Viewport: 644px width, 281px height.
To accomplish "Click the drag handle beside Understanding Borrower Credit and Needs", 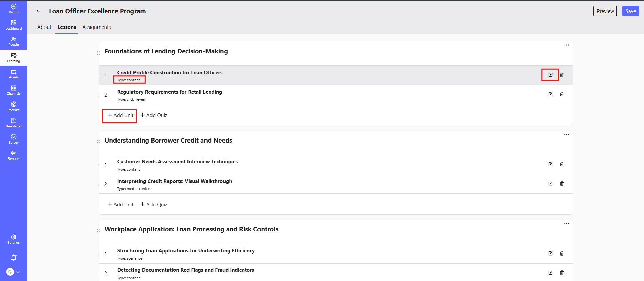I will 99,142.
